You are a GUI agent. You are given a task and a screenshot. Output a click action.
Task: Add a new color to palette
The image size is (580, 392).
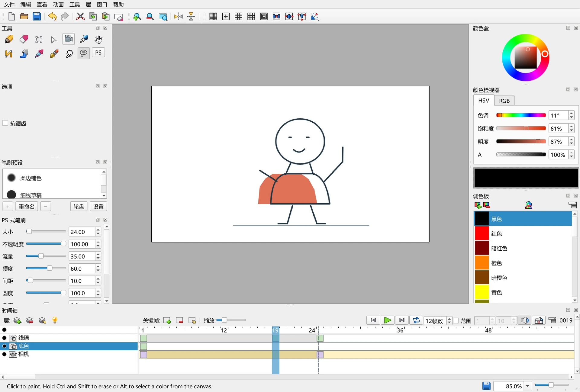(x=478, y=205)
